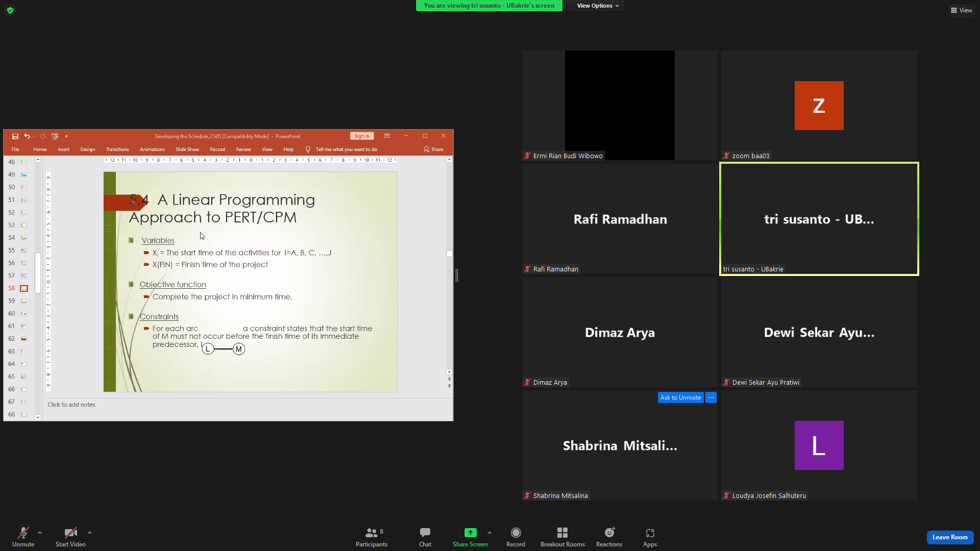Go to next slide double-arrow button
The height and width of the screenshot is (551, 980).
pos(449,386)
